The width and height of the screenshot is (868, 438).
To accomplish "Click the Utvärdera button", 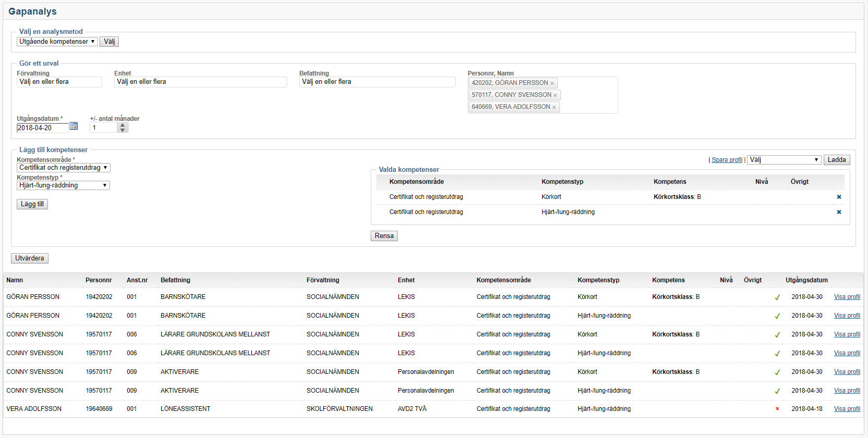I will click(30, 258).
